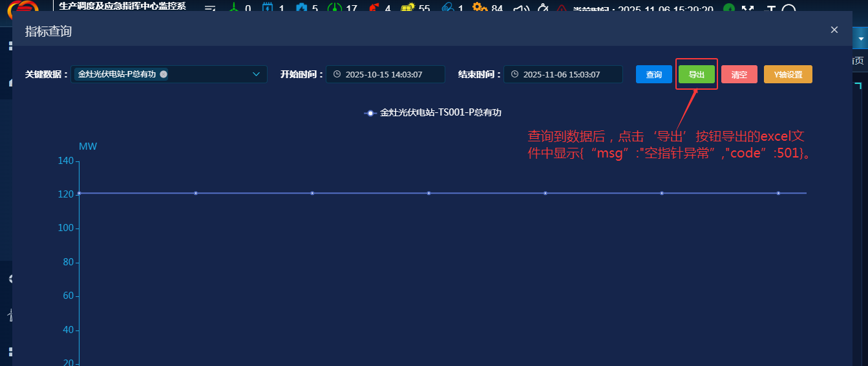868x366 pixels.
Task: Click the red icon showing count 4
Action: coord(374,8)
